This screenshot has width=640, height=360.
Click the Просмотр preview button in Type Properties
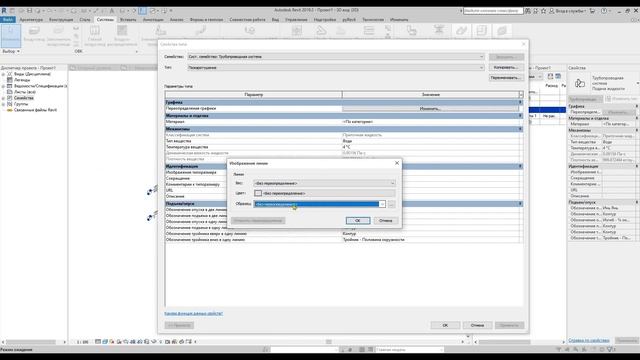click(x=179, y=325)
